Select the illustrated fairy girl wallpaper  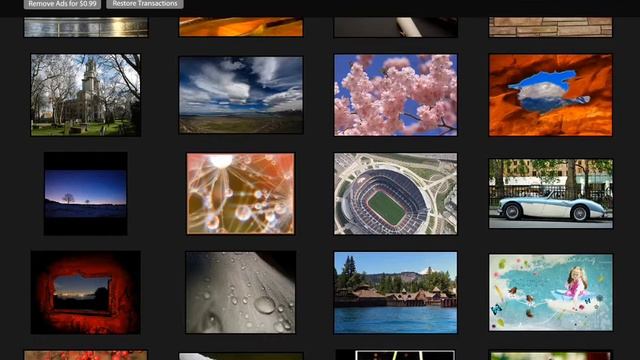[x=551, y=292]
